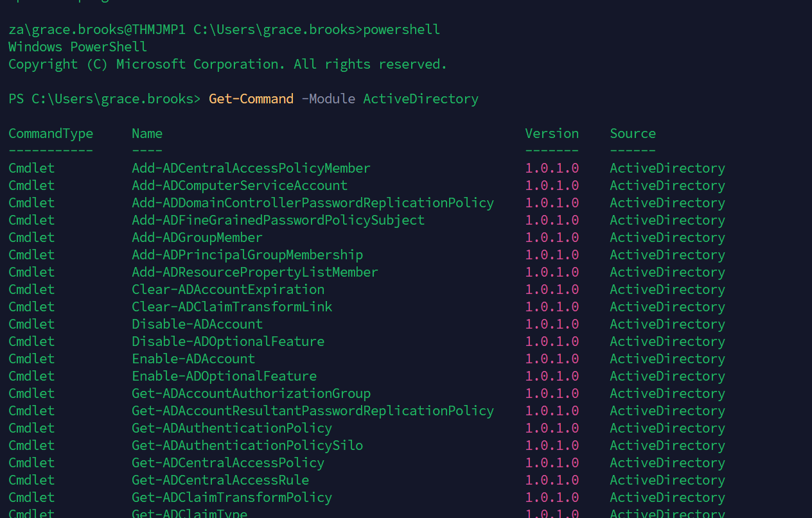Click the Version column header
Viewport: 812px width, 518px height.
click(552, 134)
